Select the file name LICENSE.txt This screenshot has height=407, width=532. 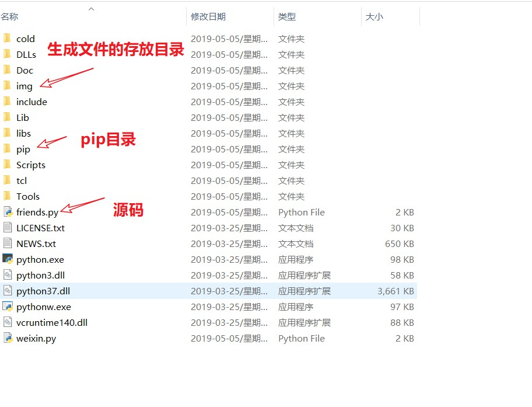[x=40, y=228]
